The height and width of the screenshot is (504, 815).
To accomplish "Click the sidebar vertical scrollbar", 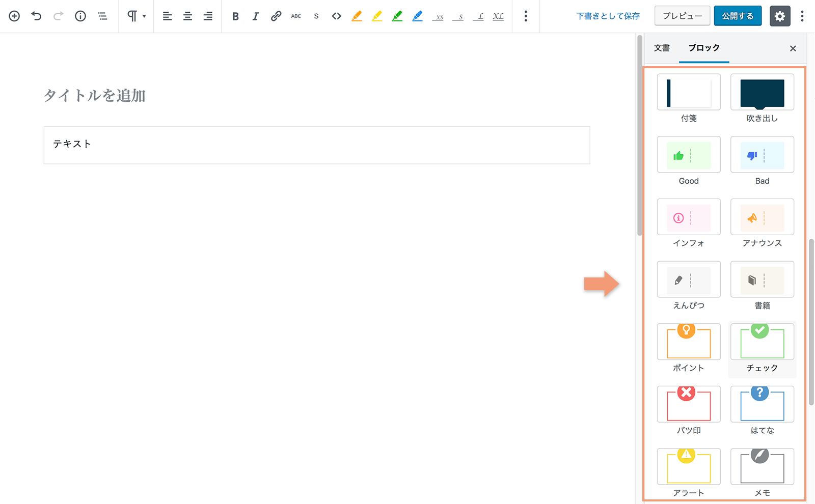I will tap(811, 322).
